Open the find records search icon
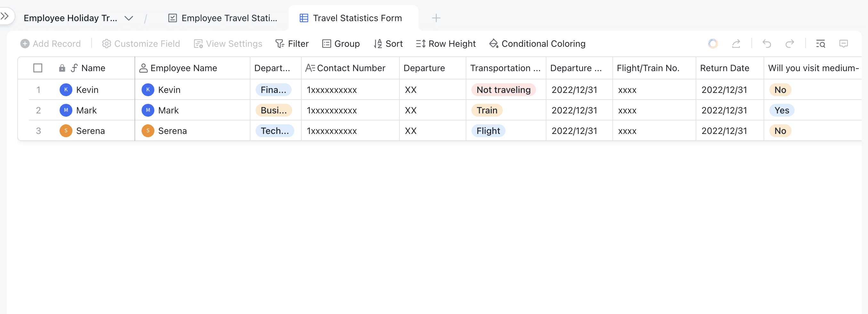 [x=820, y=44]
